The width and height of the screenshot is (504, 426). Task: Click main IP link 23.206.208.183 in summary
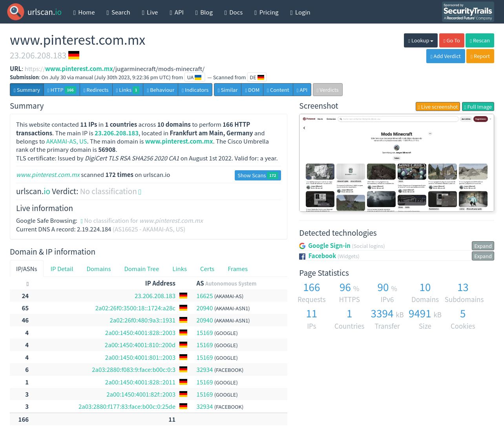tap(117, 133)
